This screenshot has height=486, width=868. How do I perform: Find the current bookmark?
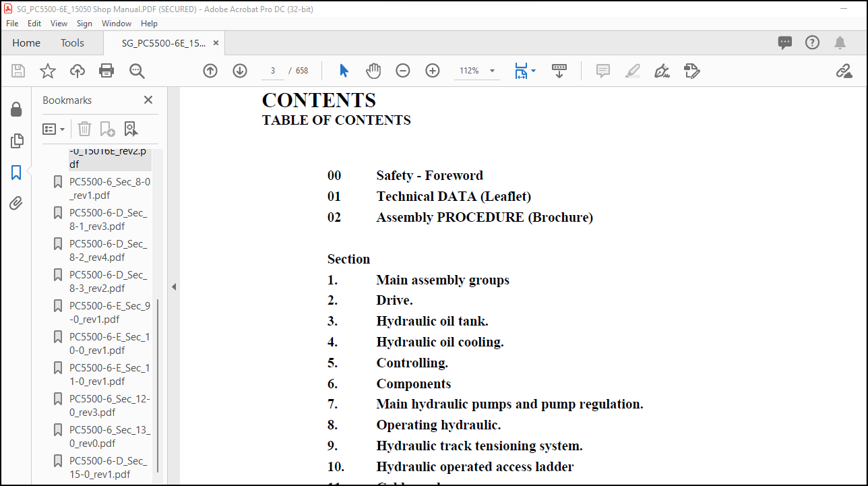131,129
